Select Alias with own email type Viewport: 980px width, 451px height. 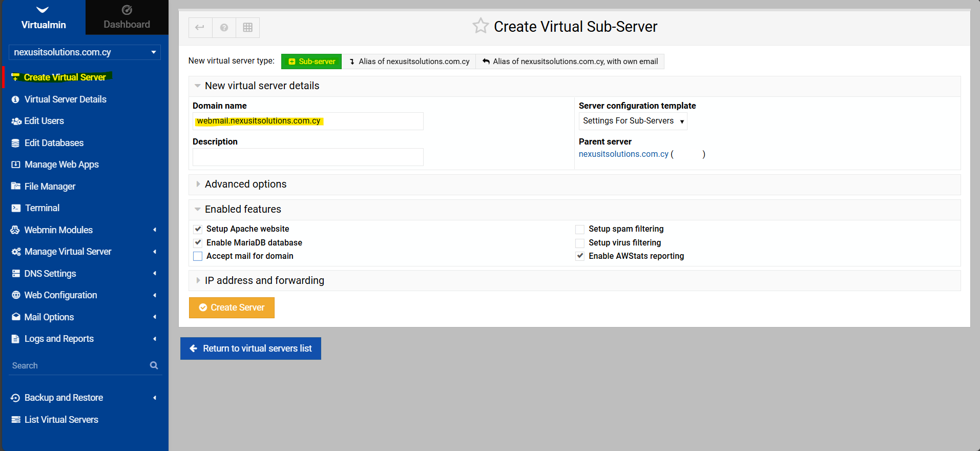click(x=570, y=61)
